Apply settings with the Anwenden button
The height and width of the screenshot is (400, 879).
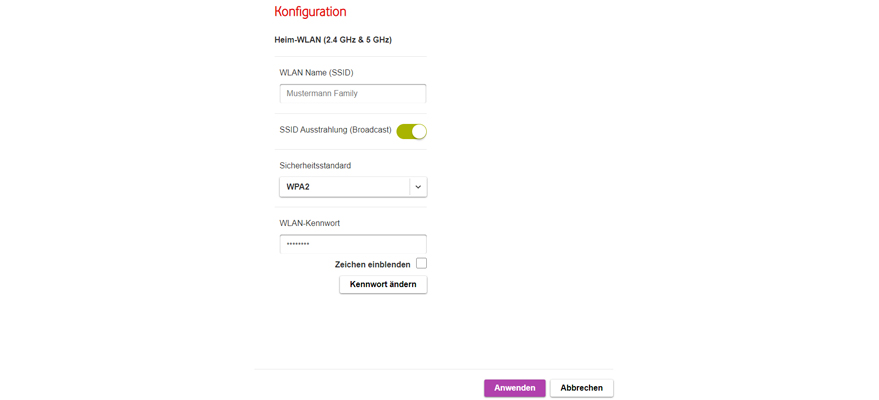tap(514, 388)
